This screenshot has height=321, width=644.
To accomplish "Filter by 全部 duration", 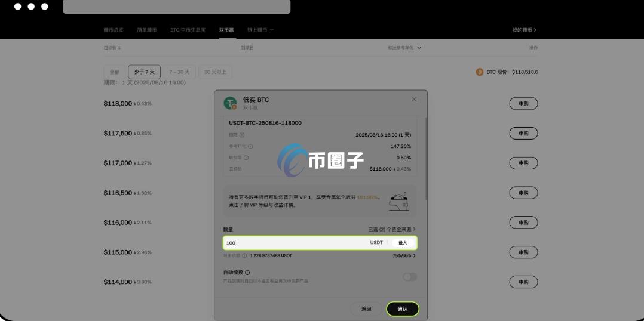I will (x=115, y=72).
